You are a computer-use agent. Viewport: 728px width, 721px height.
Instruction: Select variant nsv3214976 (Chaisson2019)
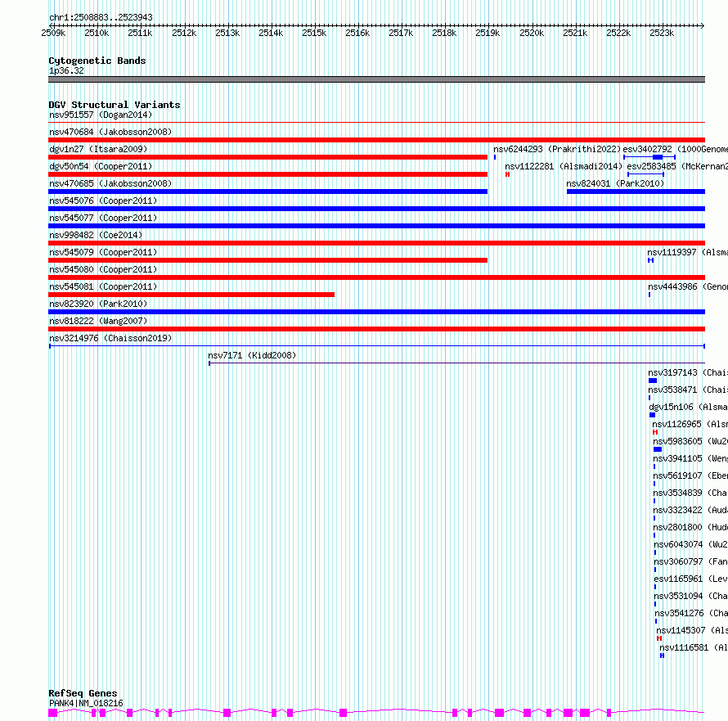coord(110,338)
